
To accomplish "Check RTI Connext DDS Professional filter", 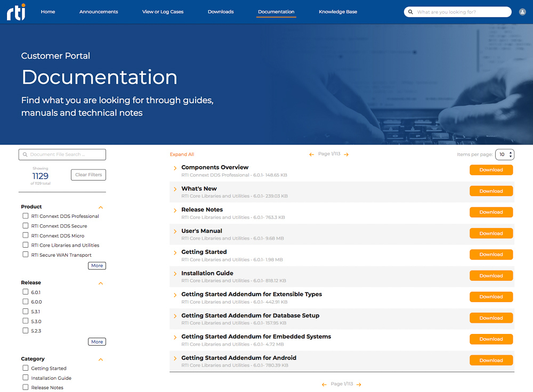I will pos(26,216).
